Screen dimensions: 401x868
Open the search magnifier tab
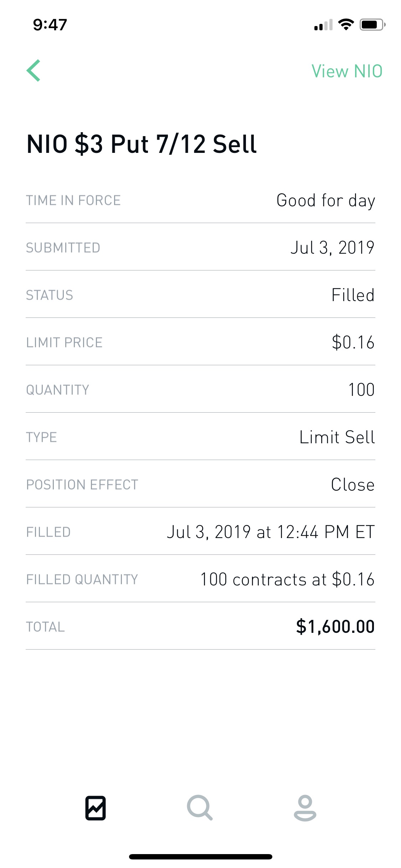click(200, 808)
